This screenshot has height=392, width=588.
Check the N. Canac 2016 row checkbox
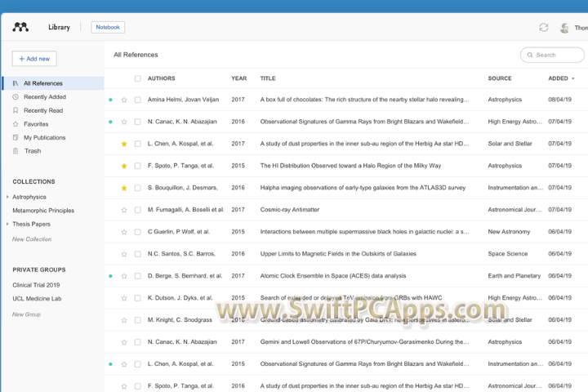coord(138,122)
